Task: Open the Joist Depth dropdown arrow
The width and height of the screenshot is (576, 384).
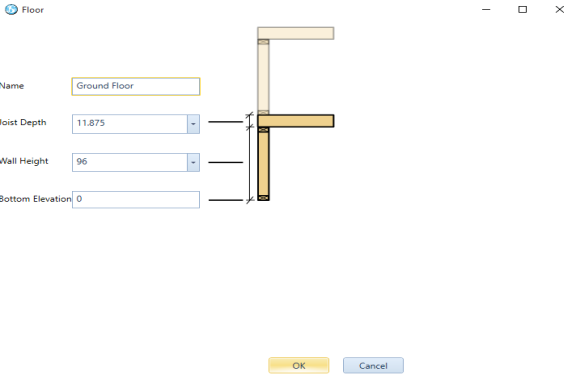Action: coord(194,124)
